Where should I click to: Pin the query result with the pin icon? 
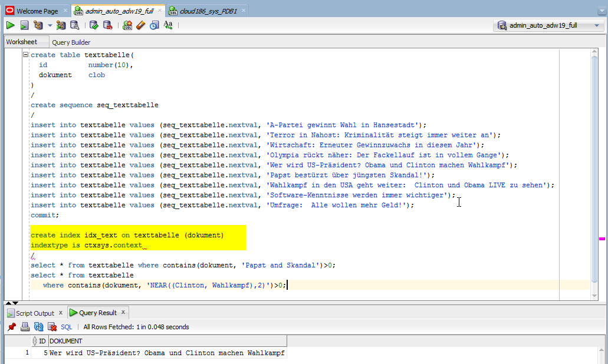pos(12,327)
